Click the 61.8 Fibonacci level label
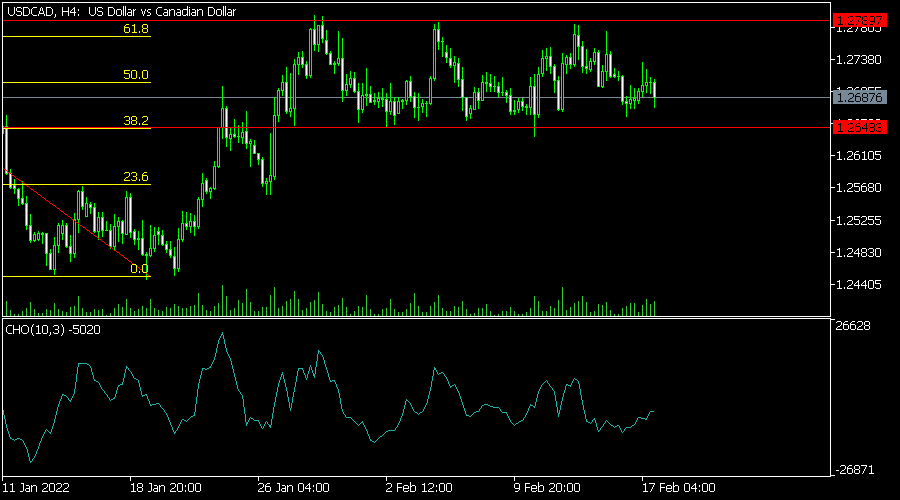The height and width of the screenshot is (500, 900). (x=135, y=29)
